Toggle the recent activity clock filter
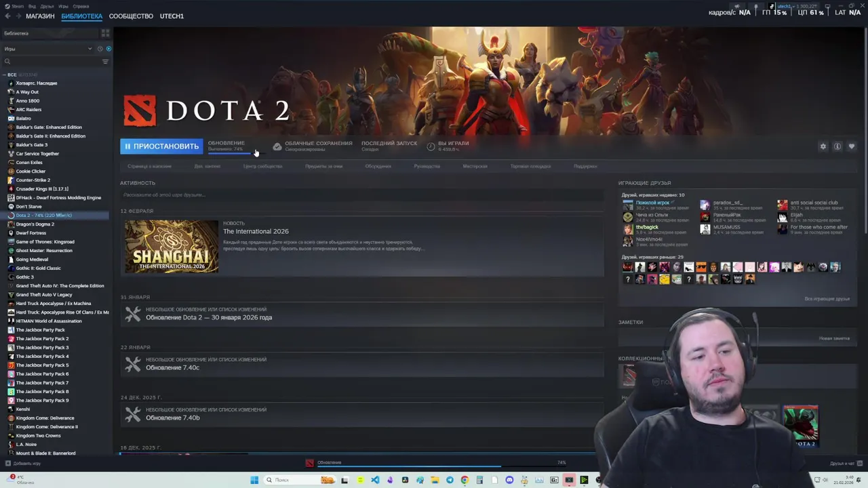The width and height of the screenshot is (868, 488). (x=100, y=49)
